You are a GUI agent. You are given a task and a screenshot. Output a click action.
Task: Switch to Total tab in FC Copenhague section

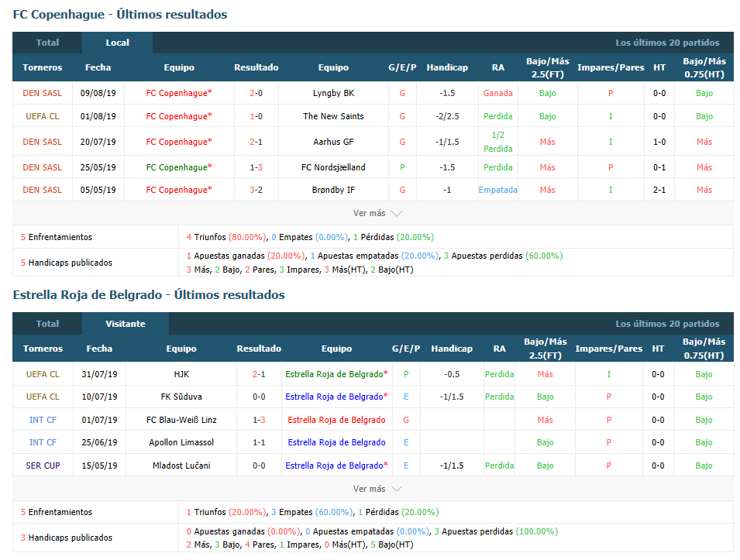pyautogui.click(x=47, y=43)
